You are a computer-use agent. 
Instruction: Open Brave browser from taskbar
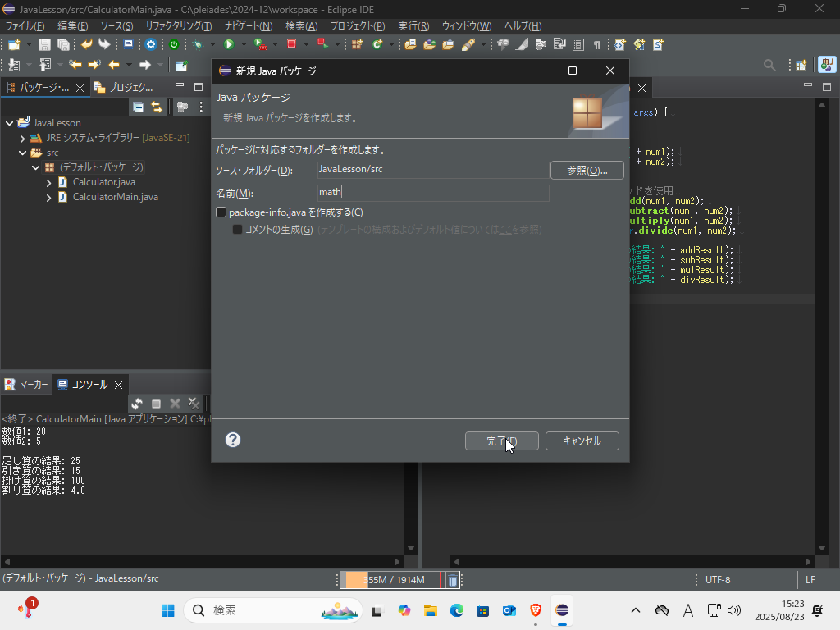[535, 610]
